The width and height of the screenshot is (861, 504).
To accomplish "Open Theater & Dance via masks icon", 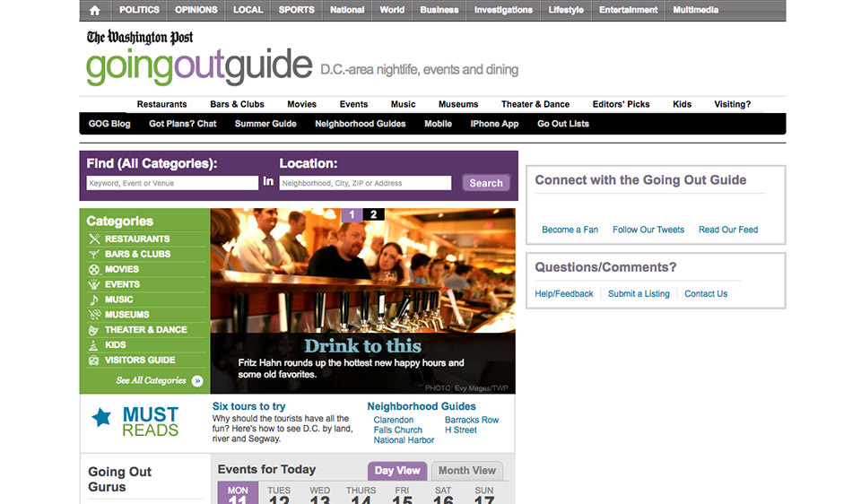I will tap(94, 330).
